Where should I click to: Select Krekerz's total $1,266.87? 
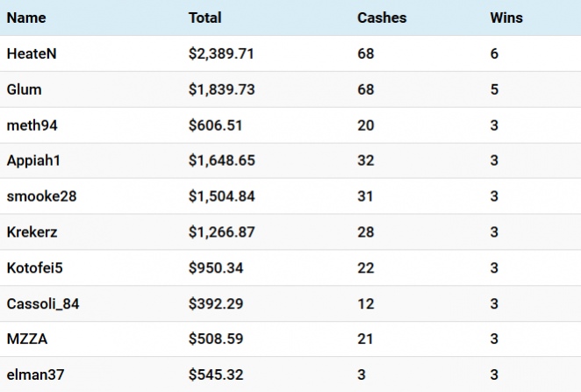click(x=221, y=232)
